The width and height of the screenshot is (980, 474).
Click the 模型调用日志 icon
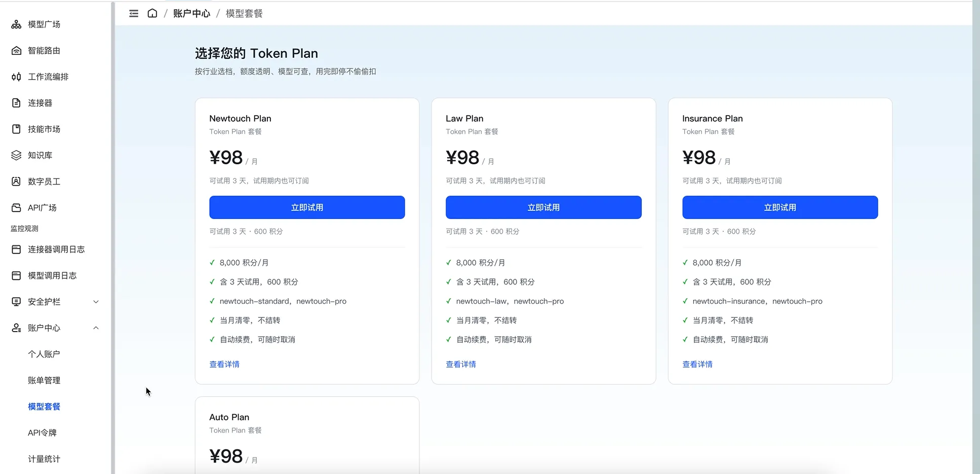16,276
